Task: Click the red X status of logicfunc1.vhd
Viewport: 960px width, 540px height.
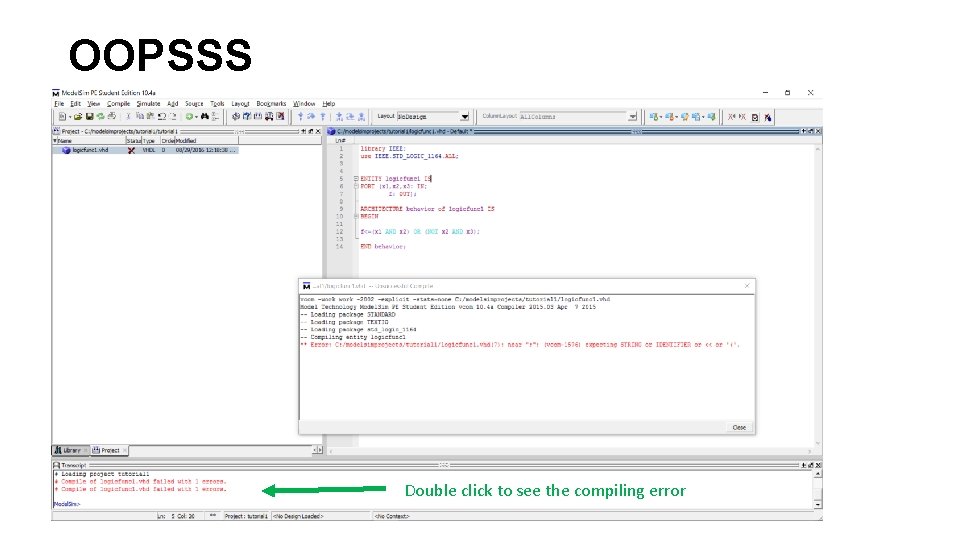Action: click(131, 150)
